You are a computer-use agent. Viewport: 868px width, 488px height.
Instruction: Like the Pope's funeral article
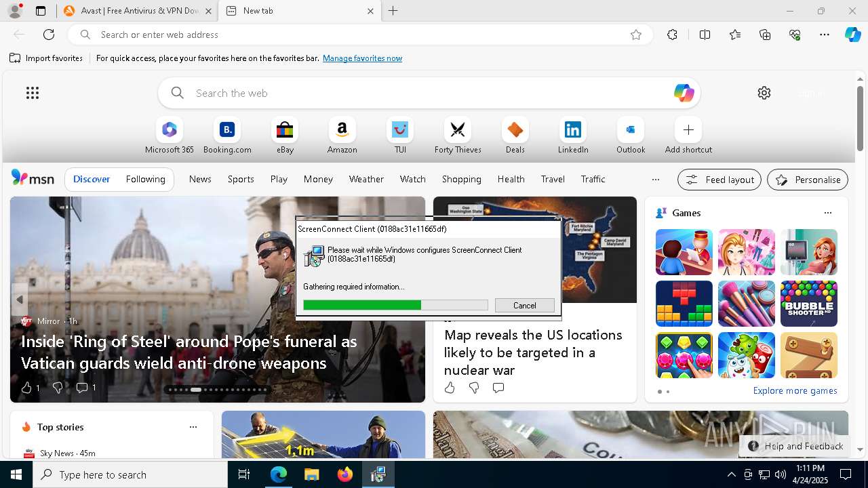click(x=26, y=388)
